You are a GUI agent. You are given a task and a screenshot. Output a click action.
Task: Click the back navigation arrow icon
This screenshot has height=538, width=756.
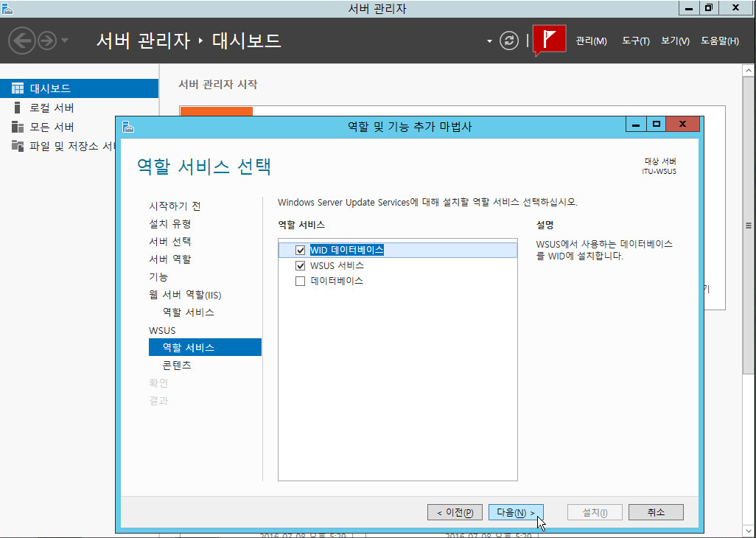[x=22, y=40]
